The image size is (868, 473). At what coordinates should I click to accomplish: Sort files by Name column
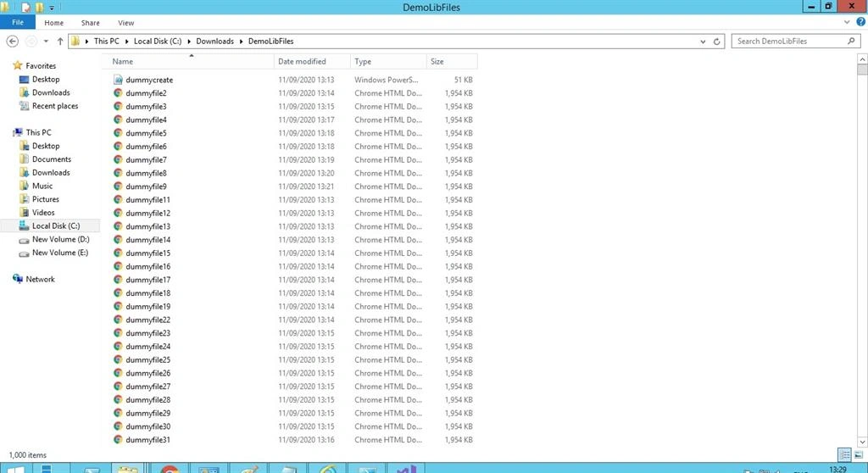click(188, 62)
